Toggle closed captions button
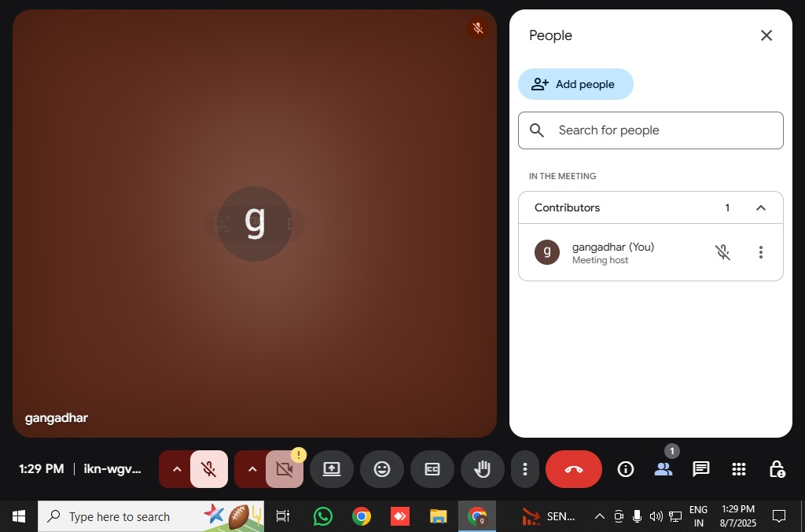 click(x=432, y=469)
